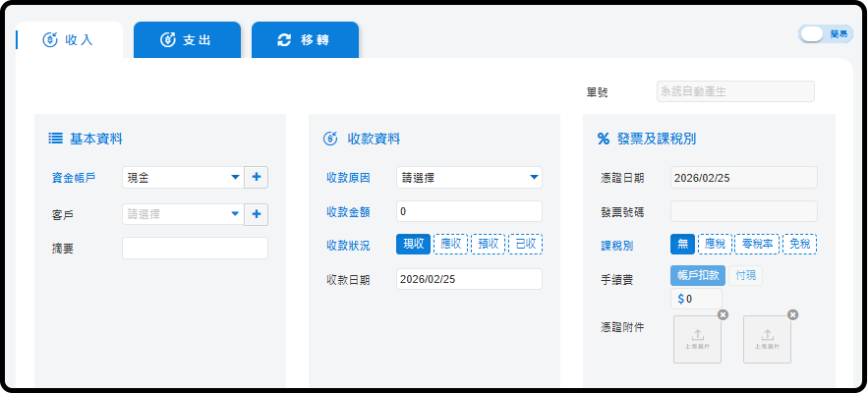
Task: Remove the first attachment with X icon
Action: tap(723, 315)
